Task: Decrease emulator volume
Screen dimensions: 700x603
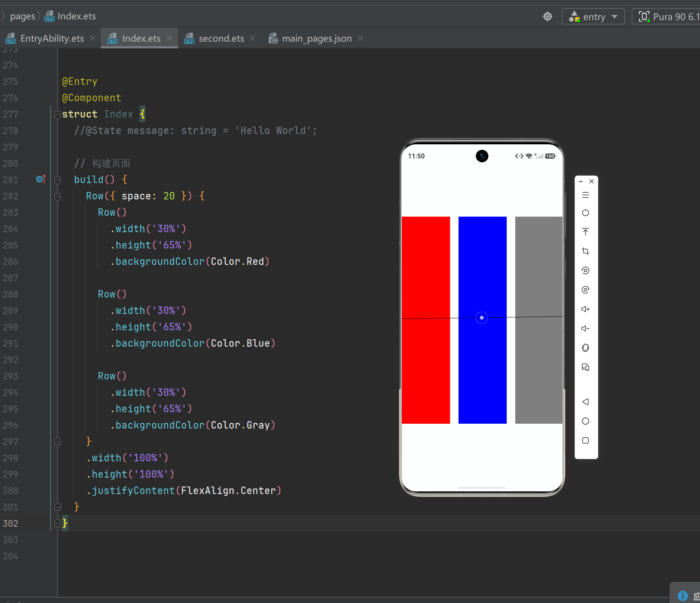Action: [x=586, y=328]
